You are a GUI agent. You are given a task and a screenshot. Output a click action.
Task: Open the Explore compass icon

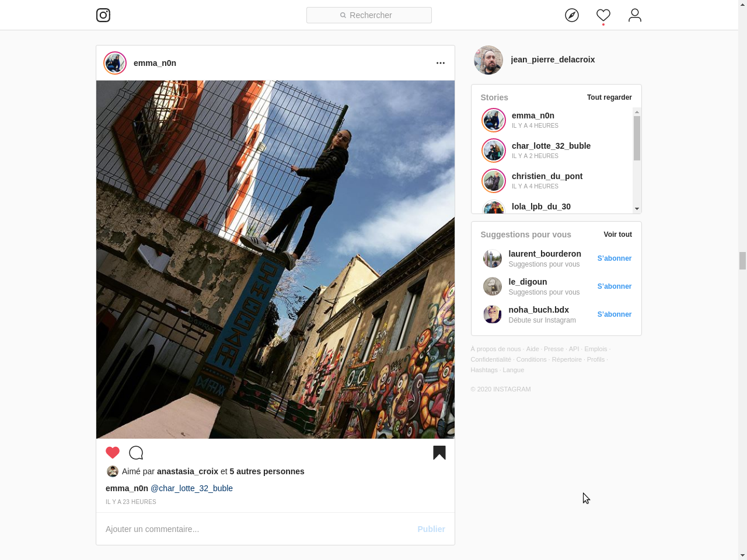coord(572,15)
